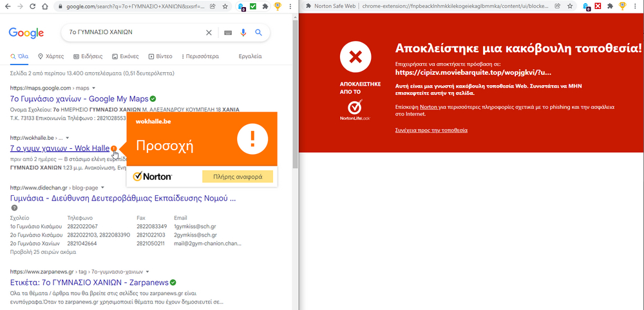Go back in the left Google browser window
644x310 pixels.
click(x=8, y=6)
